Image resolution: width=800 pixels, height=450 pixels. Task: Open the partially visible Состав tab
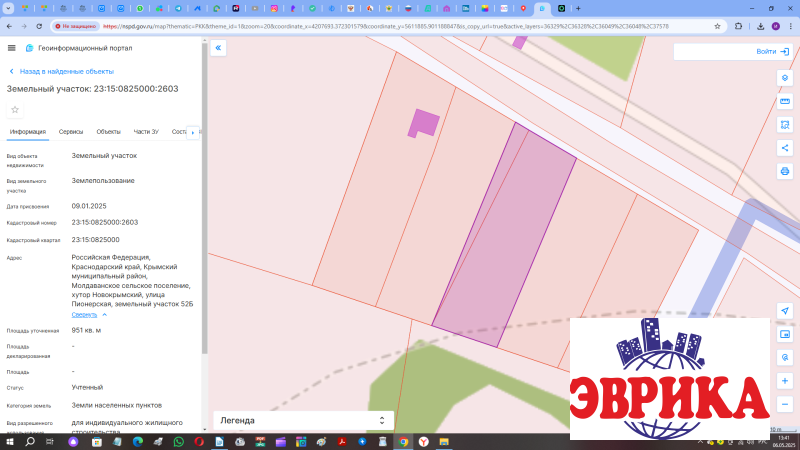pos(179,132)
